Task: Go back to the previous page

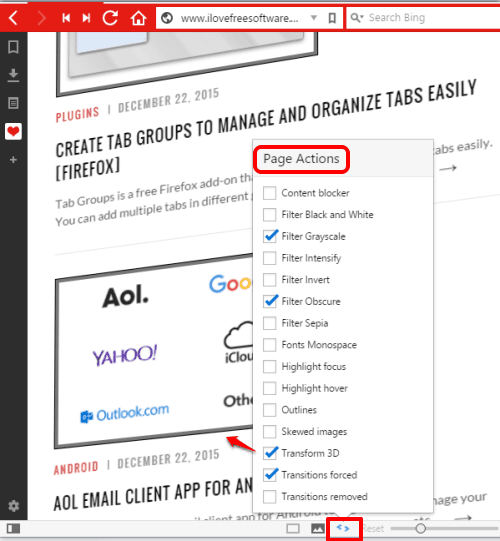Action: [13, 17]
